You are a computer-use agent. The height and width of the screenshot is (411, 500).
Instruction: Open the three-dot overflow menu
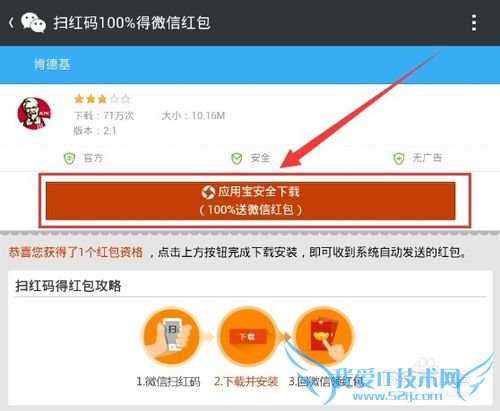pos(474,23)
